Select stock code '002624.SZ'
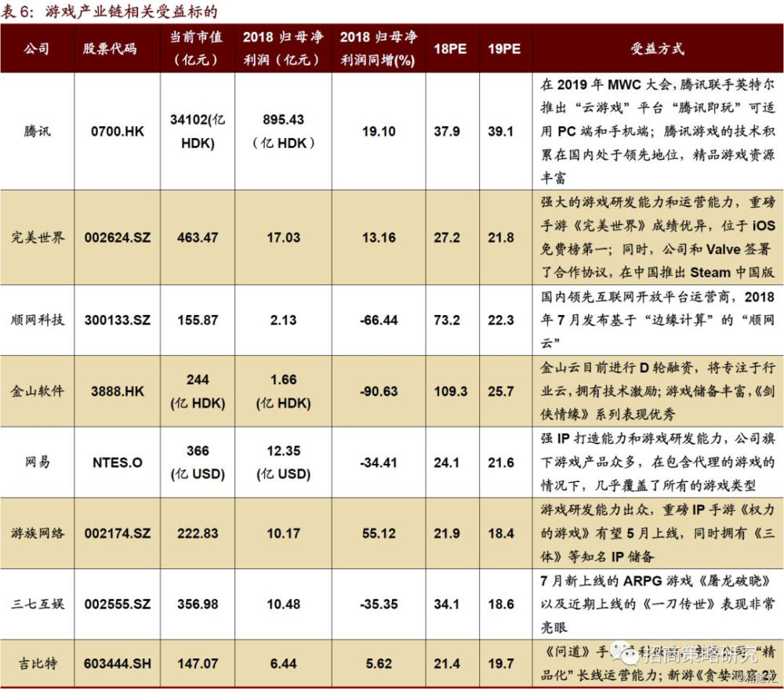 (118, 238)
